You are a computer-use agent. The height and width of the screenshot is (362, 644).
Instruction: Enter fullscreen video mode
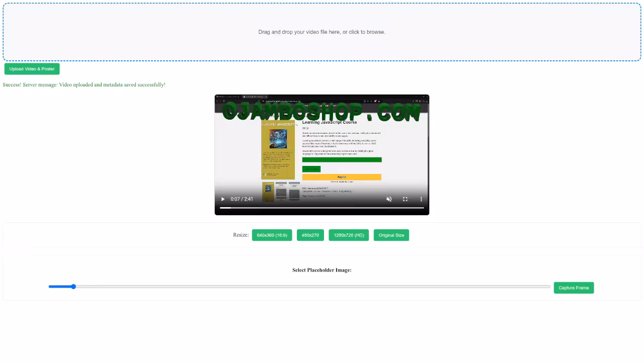(x=405, y=199)
